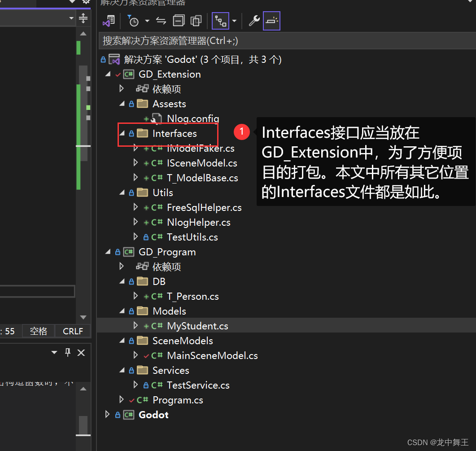
Task: Open Properties wrench icon
Action: pyautogui.click(x=254, y=21)
